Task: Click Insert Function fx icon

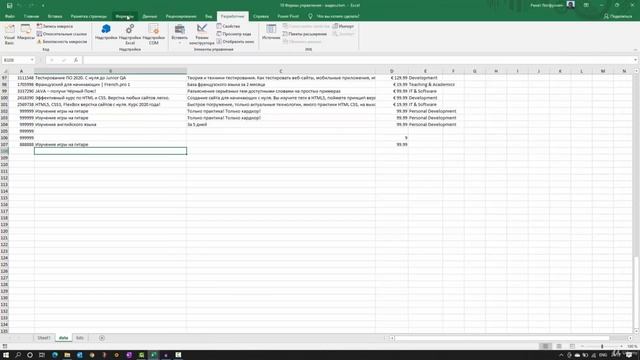Action: point(76,60)
